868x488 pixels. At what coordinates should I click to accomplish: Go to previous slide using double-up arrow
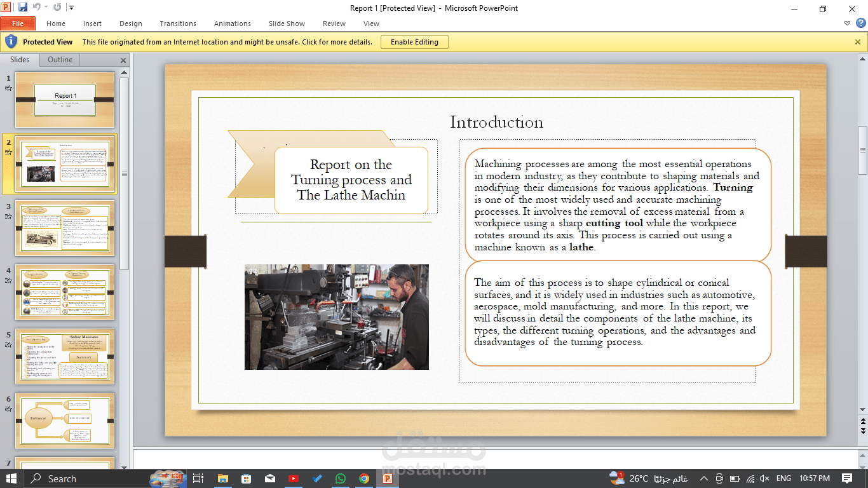tap(862, 421)
